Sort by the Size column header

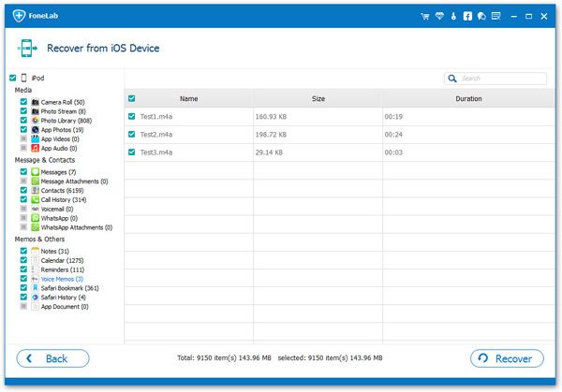pyautogui.click(x=318, y=99)
